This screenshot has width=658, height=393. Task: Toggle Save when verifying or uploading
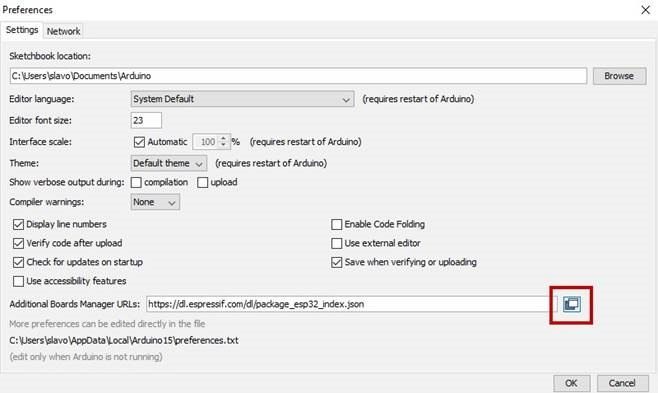tap(337, 262)
